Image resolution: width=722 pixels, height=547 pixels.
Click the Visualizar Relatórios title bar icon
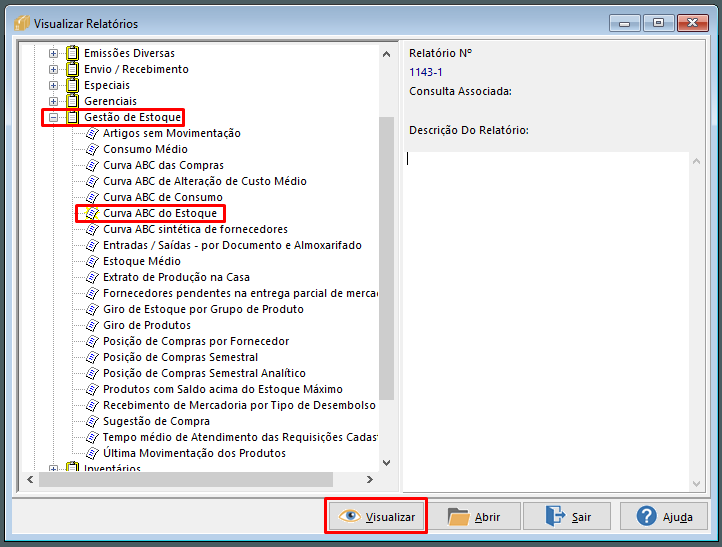pos(22,23)
